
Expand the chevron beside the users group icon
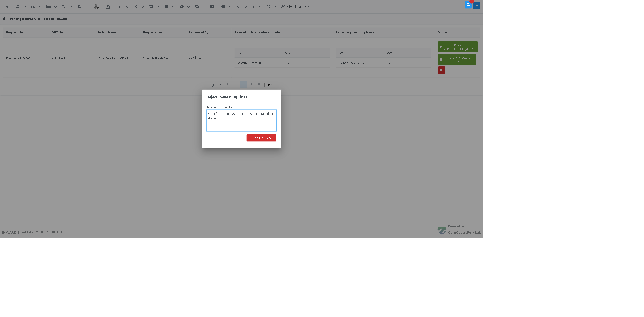(x=230, y=7)
